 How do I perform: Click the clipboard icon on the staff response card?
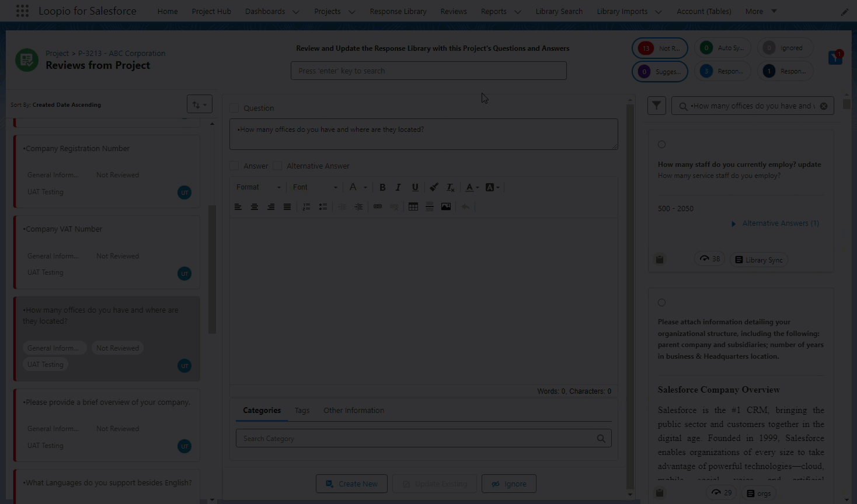pos(660,260)
